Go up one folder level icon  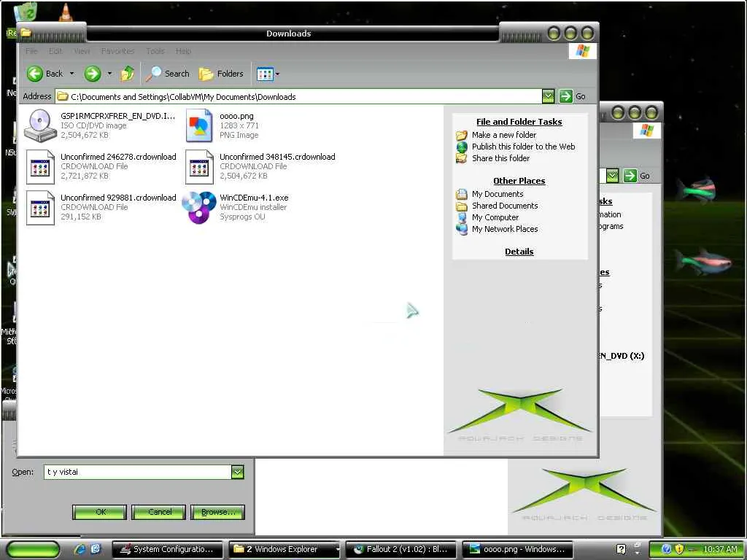pos(127,74)
